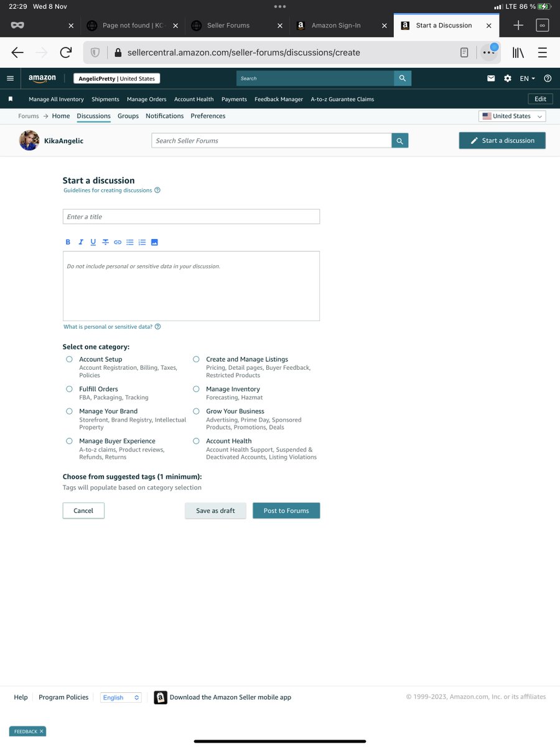Open the help question mark in the header

tap(548, 78)
